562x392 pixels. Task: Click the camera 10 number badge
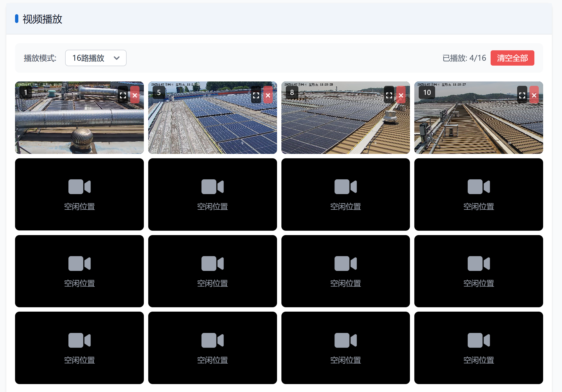(427, 92)
